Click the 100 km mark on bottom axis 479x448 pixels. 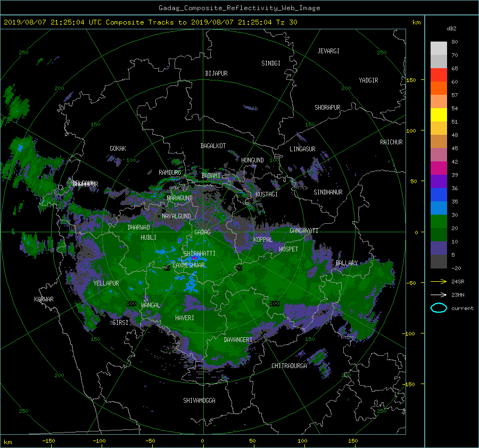click(x=302, y=441)
